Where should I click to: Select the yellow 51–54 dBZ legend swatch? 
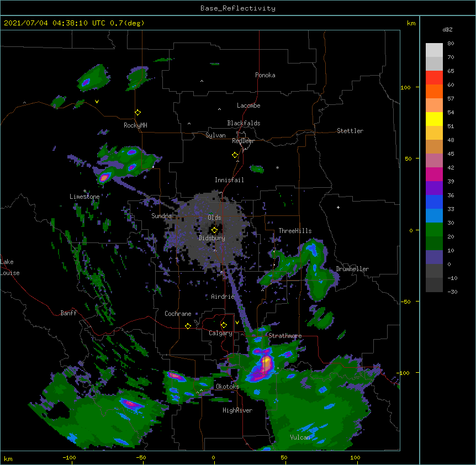tap(434, 119)
